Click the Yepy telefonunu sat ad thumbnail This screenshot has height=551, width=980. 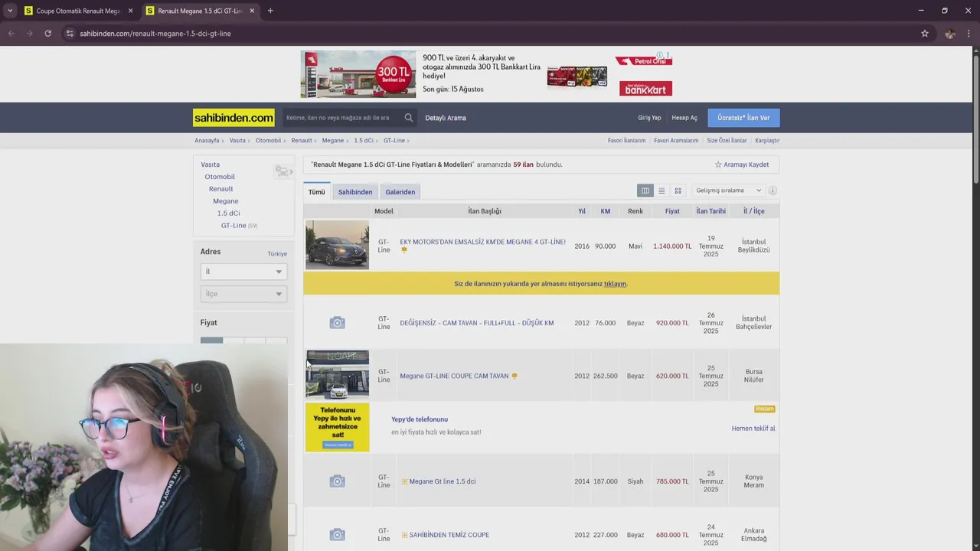(337, 428)
